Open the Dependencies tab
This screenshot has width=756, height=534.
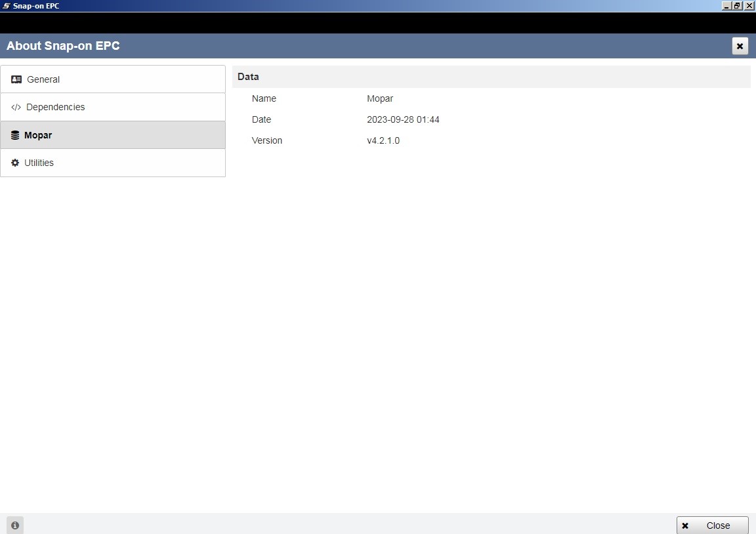pyautogui.click(x=113, y=107)
